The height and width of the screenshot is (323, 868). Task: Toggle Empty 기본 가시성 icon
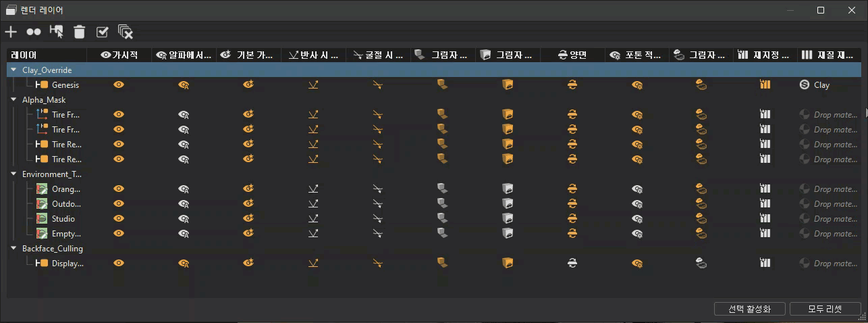(248, 234)
